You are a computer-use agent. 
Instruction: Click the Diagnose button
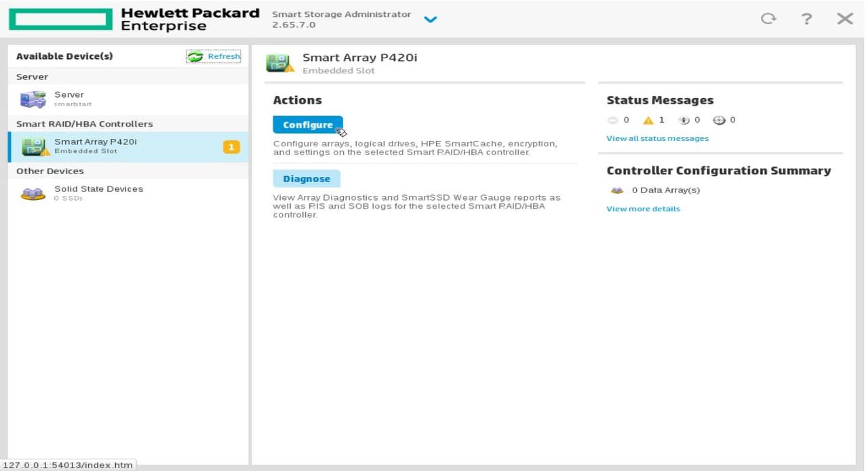click(x=307, y=179)
